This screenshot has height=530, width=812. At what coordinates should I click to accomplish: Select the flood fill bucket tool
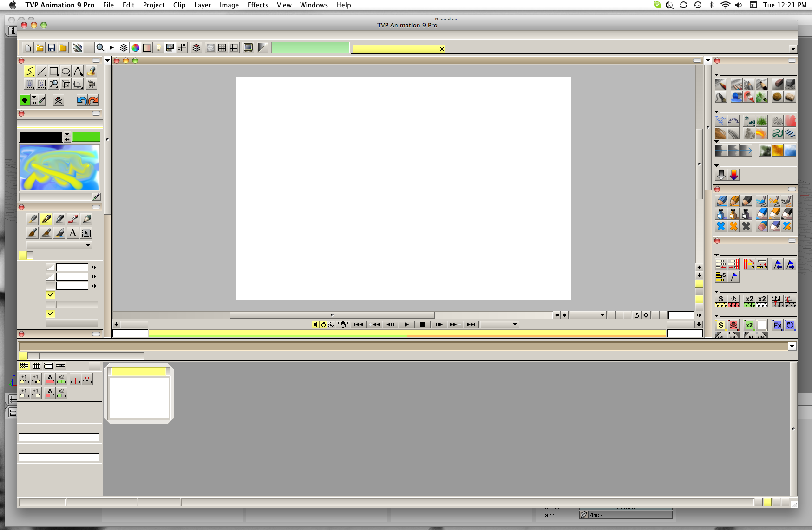[92, 72]
